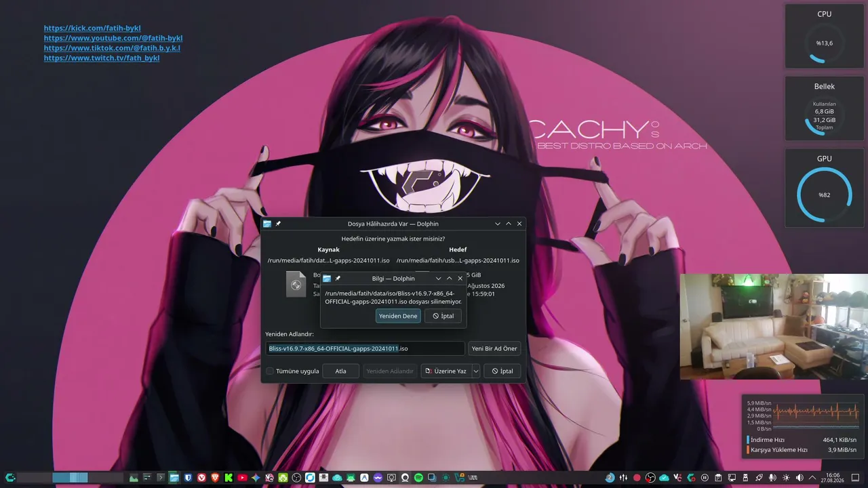Viewport: 868px width, 488px height.
Task: Open the system monitor graph icon
Action: (x=134, y=478)
